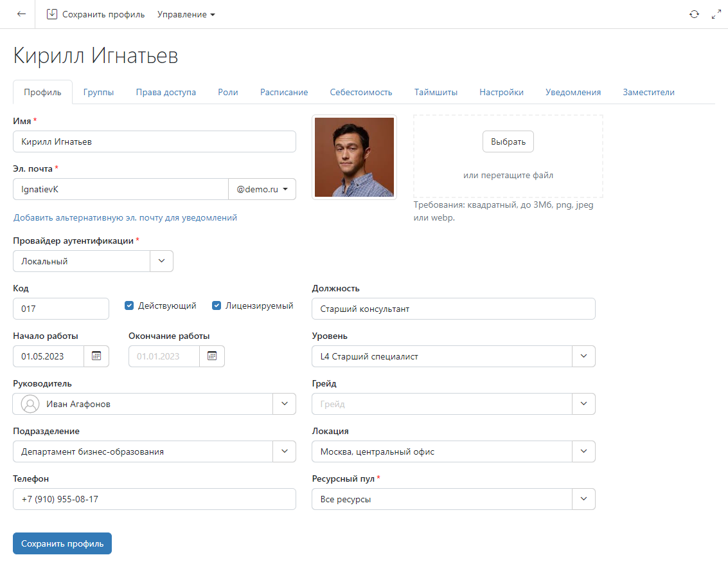Open the Настройки tab
Viewport: 728px width, 564px height.
pyautogui.click(x=501, y=92)
